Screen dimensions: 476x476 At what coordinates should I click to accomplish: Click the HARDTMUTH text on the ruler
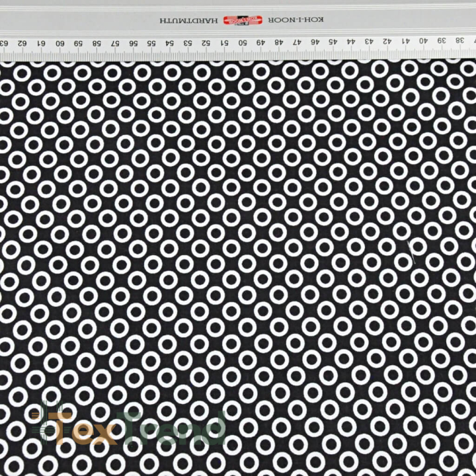pos(188,20)
